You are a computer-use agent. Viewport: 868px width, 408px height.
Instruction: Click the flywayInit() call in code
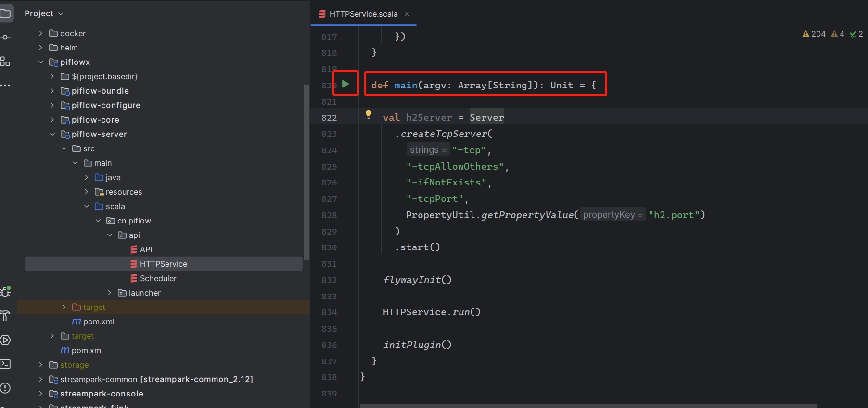point(417,280)
